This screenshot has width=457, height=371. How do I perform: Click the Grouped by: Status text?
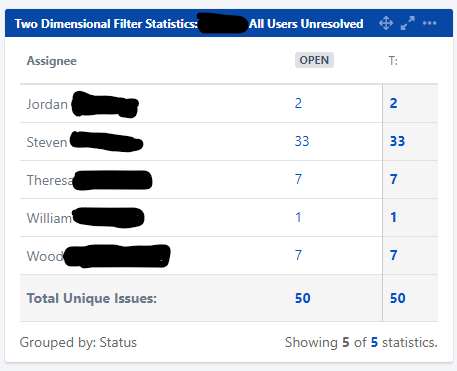[78, 342]
